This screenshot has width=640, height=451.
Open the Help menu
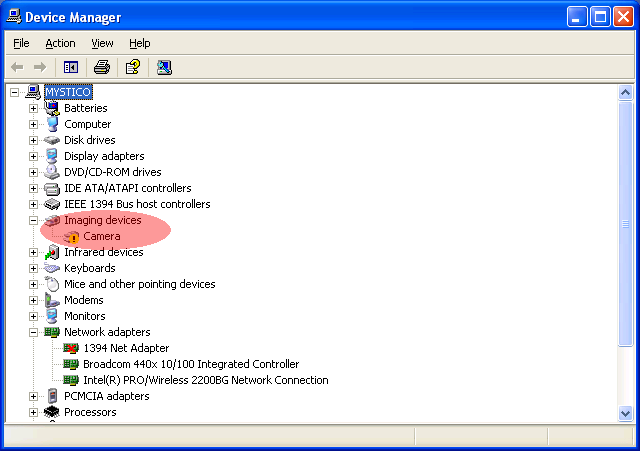[139, 43]
